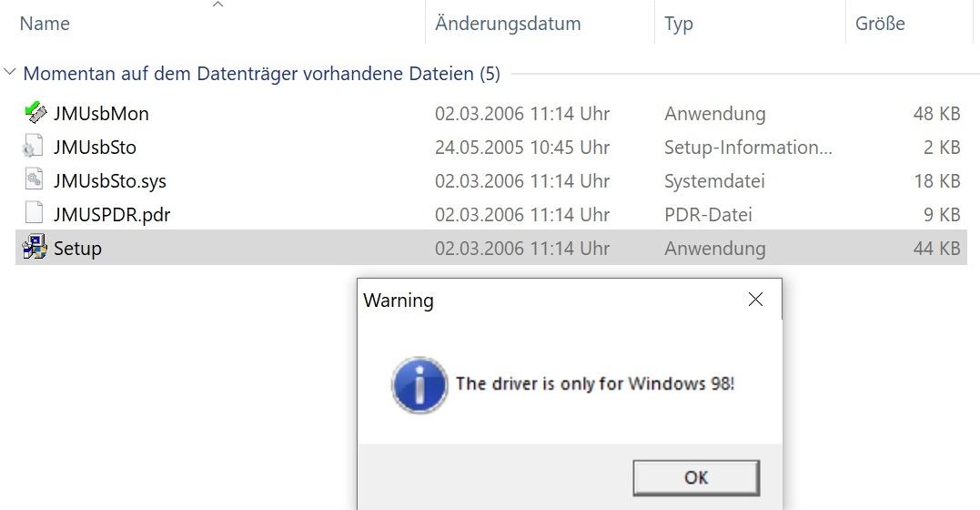This screenshot has height=510, width=980.
Task: Select the JMUSPDR.pdr blank file icon
Action: tap(34, 213)
